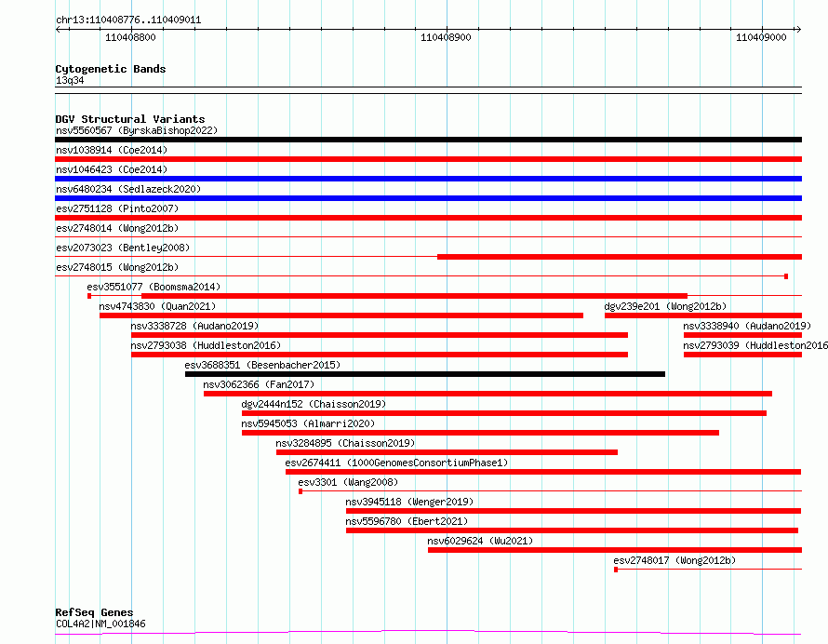Image resolution: width=828 pixels, height=644 pixels.
Task: Click the thick red bar of esv3551077
Action: [x=415, y=296]
